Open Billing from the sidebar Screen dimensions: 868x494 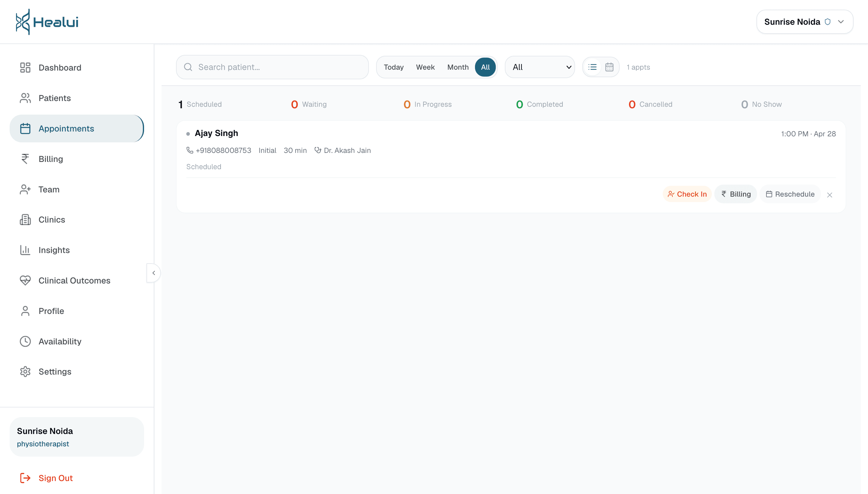[77, 159]
